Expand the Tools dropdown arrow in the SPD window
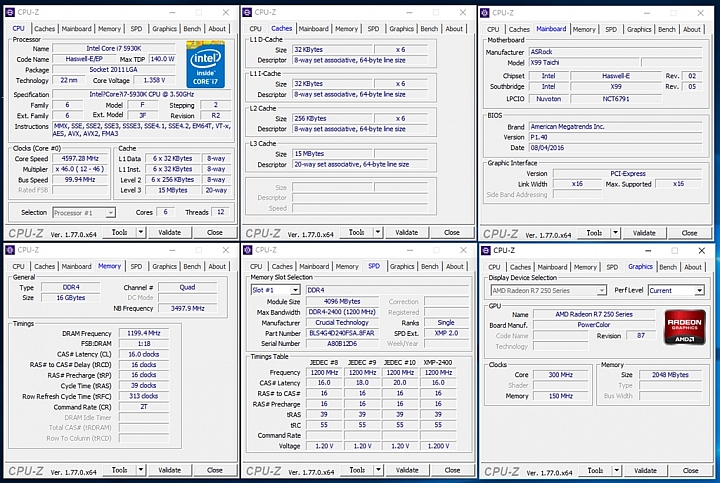 tap(378, 470)
